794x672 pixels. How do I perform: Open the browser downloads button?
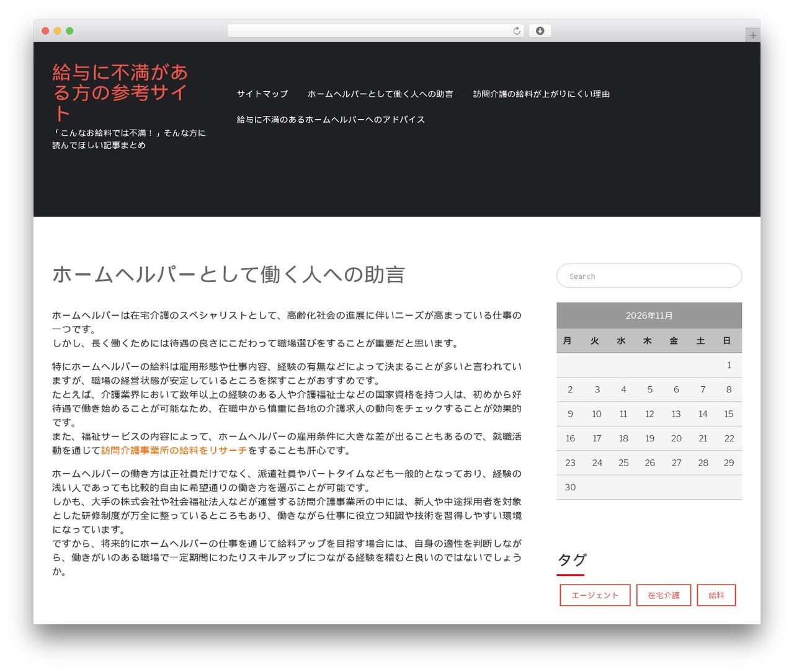pos(540,31)
